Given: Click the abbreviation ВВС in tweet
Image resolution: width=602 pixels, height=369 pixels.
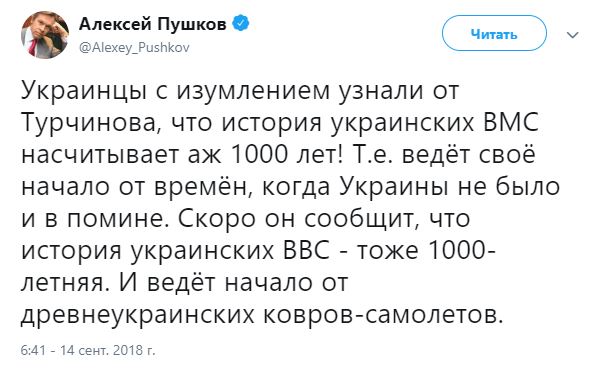Looking at the screenshot, I should coord(307,250).
